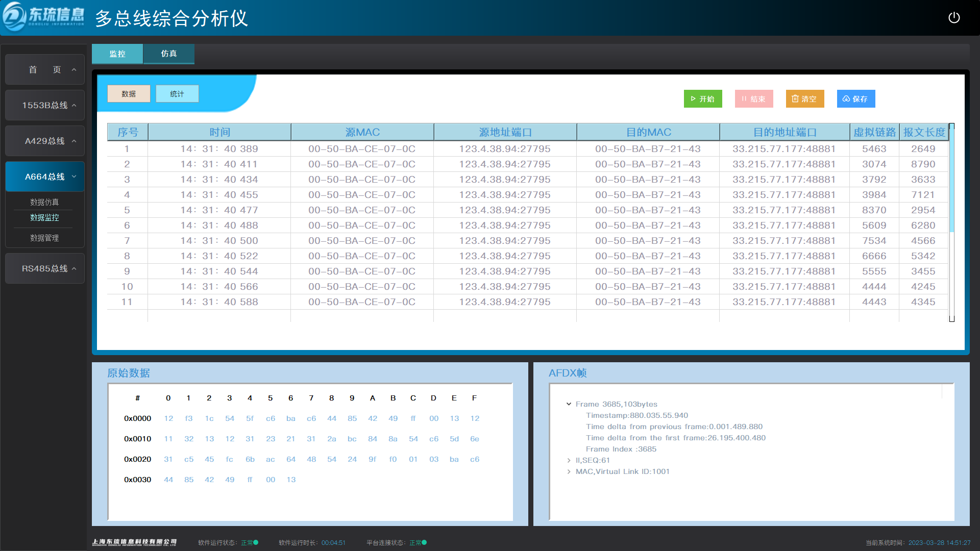The height and width of the screenshot is (551, 980).
Task: Collapse the Frame 3685 tree node
Action: tap(569, 404)
